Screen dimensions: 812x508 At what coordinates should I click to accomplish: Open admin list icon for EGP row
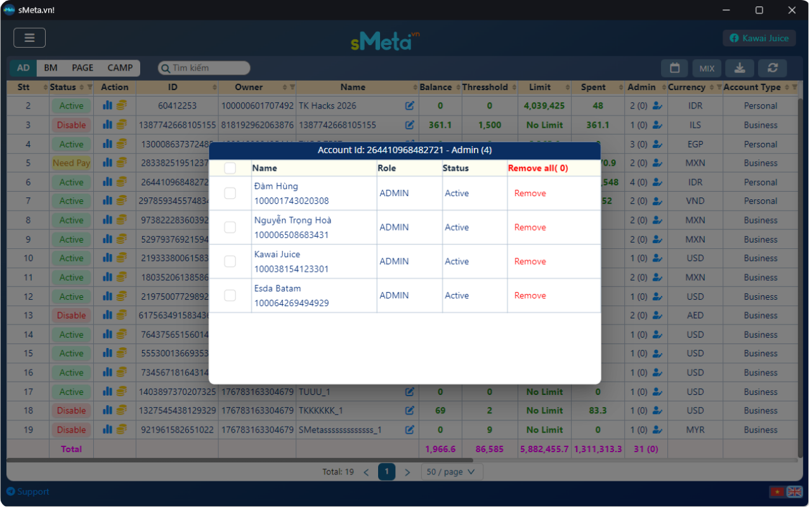657,144
